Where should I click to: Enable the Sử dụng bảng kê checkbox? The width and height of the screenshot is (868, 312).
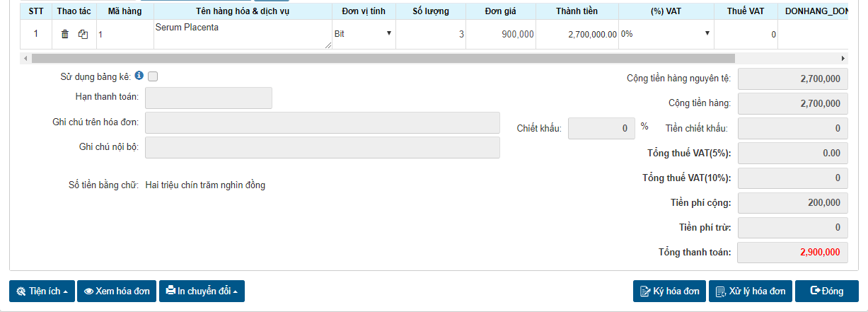coord(153,76)
